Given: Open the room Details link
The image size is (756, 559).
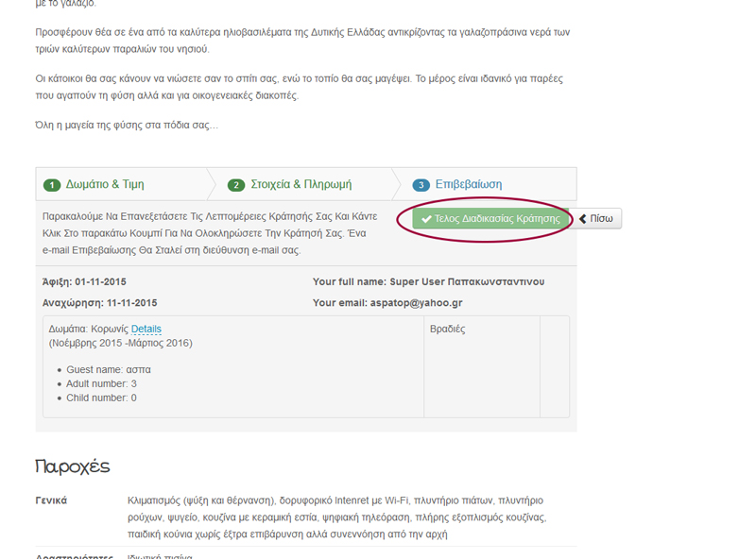Looking at the screenshot, I should pos(146,330).
